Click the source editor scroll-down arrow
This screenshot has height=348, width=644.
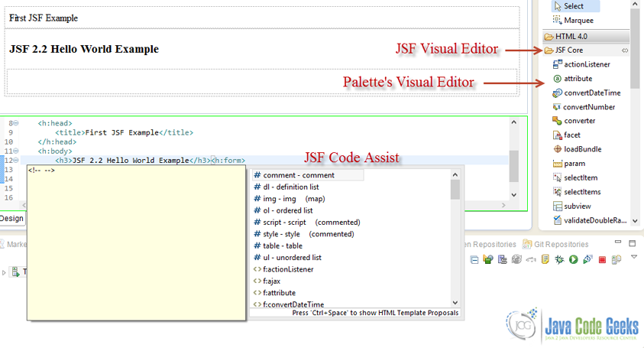[514, 195]
